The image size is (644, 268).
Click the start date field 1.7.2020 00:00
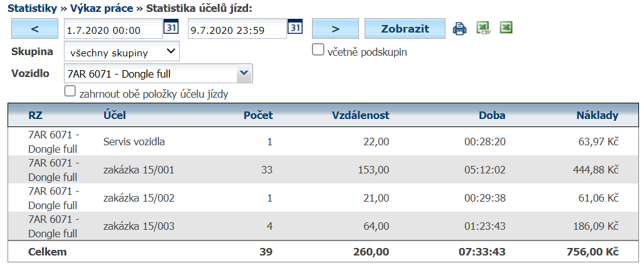pos(113,29)
